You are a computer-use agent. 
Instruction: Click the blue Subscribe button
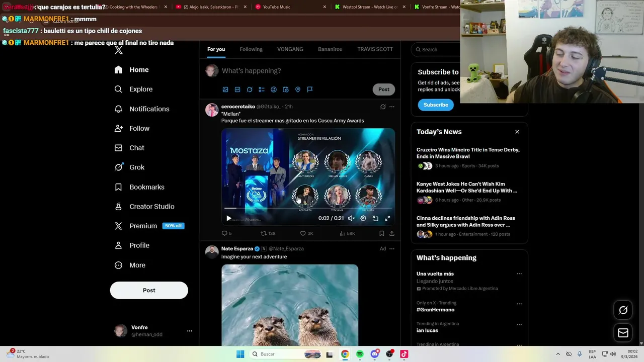(436, 105)
